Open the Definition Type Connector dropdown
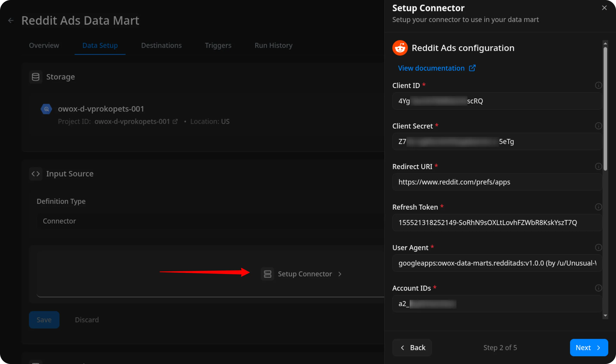The width and height of the screenshot is (616, 364). (209, 221)
